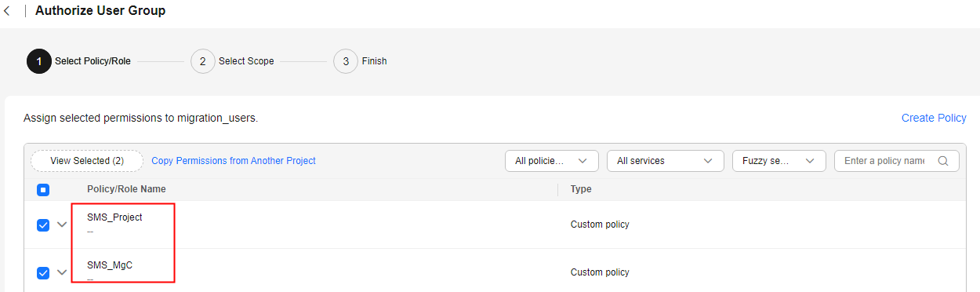Go back using the left arrow icon
Screen dimensions: 980x292
[x=7, y=12]
